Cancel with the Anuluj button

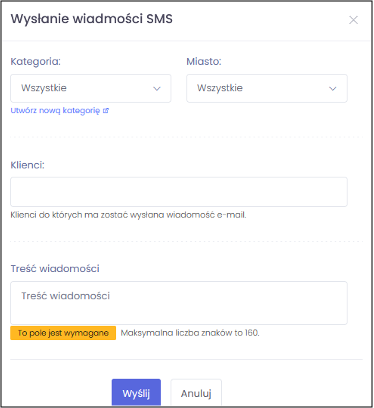pyautogui.click(x=196, y=393)
